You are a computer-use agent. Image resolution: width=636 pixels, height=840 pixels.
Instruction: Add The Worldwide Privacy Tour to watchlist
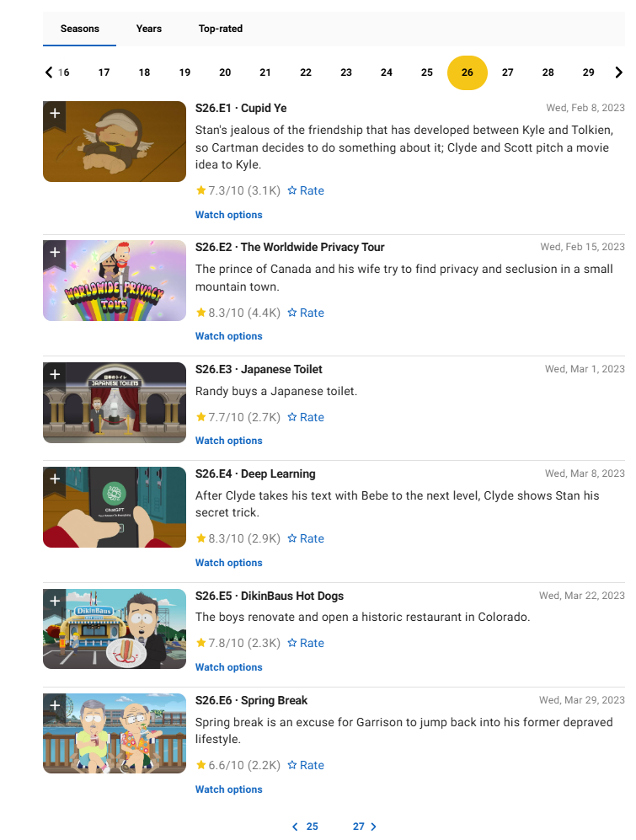pos(54,252)
